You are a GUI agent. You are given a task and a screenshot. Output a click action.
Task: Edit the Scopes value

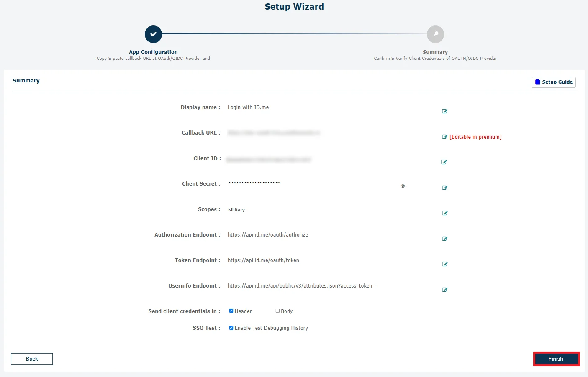[444, 213]
